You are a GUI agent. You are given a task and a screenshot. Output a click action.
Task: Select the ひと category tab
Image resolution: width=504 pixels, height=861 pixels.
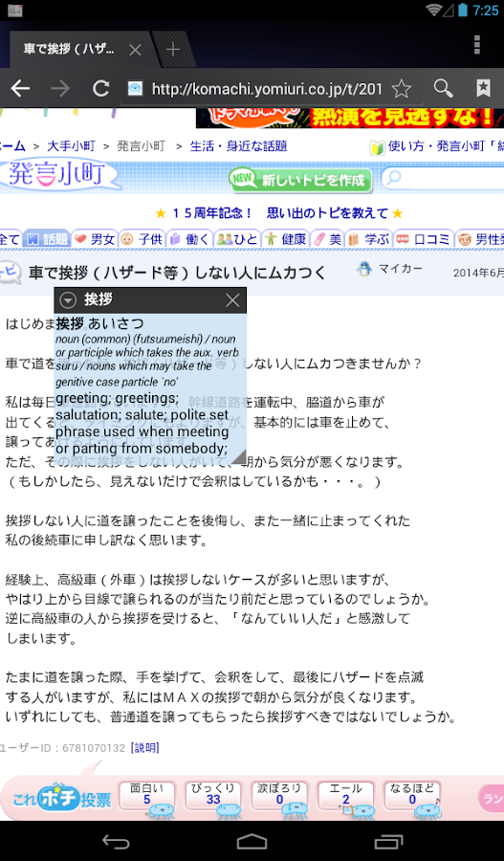[236, 239]
